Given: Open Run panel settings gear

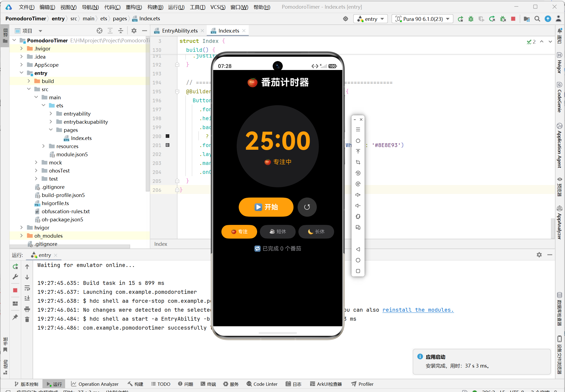Looking at the screenshot, I should (x=539, y=255).
